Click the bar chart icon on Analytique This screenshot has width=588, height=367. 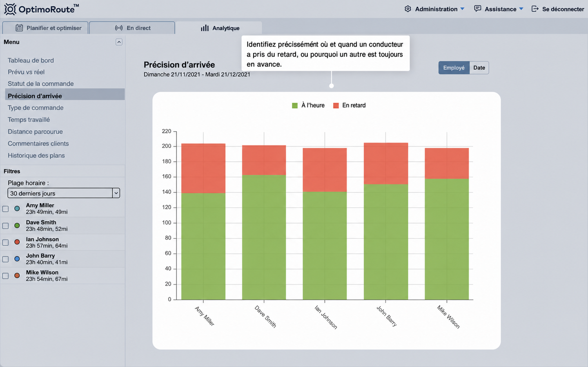[x=205, y=28]
